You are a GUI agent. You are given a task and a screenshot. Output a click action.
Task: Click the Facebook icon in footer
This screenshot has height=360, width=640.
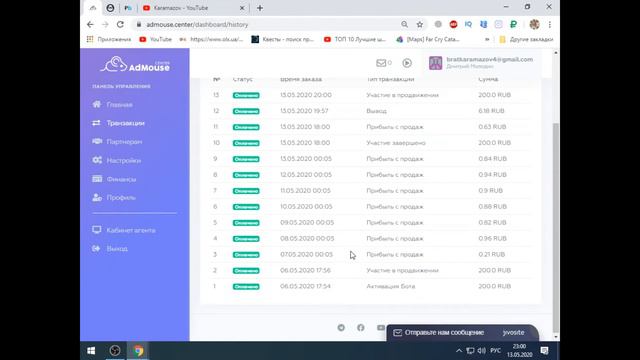361,327
